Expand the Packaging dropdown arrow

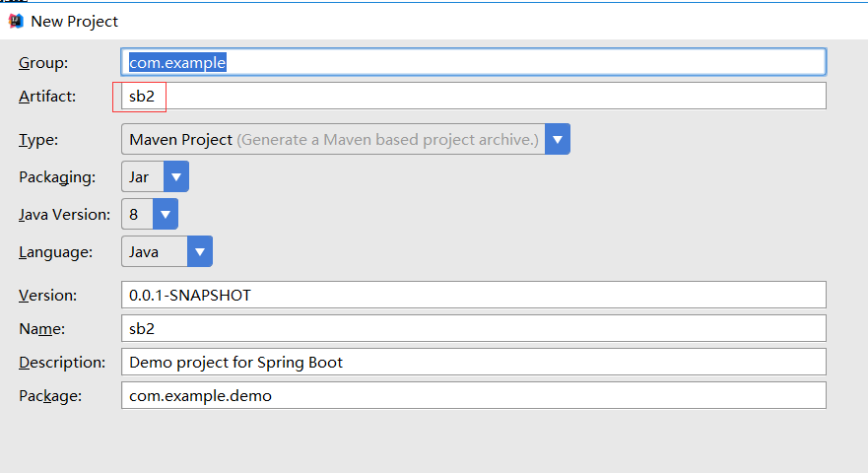(x=176, y=176)
